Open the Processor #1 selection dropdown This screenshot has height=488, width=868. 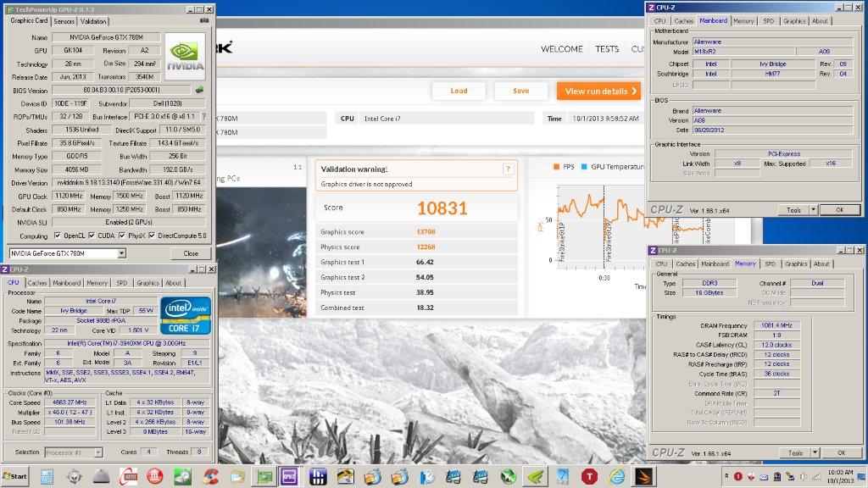(x=98, y=452)
